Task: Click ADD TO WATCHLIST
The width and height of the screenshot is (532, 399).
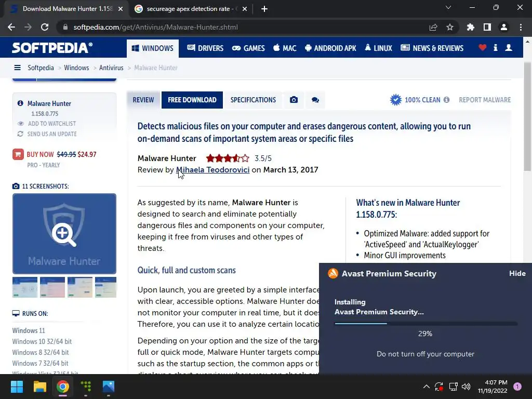Action: (x=52, y=124)
